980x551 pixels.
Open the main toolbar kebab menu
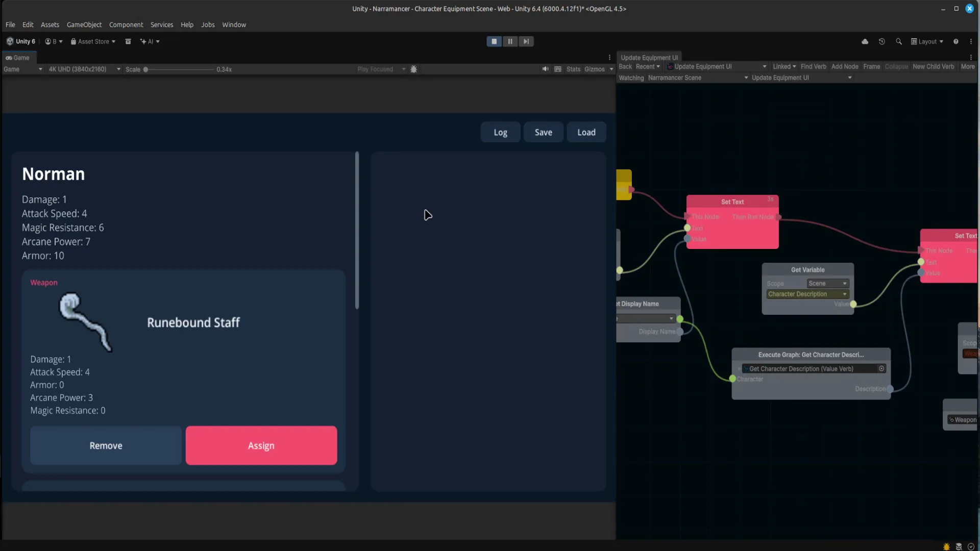pyautogui.click(x=971, y=41)
